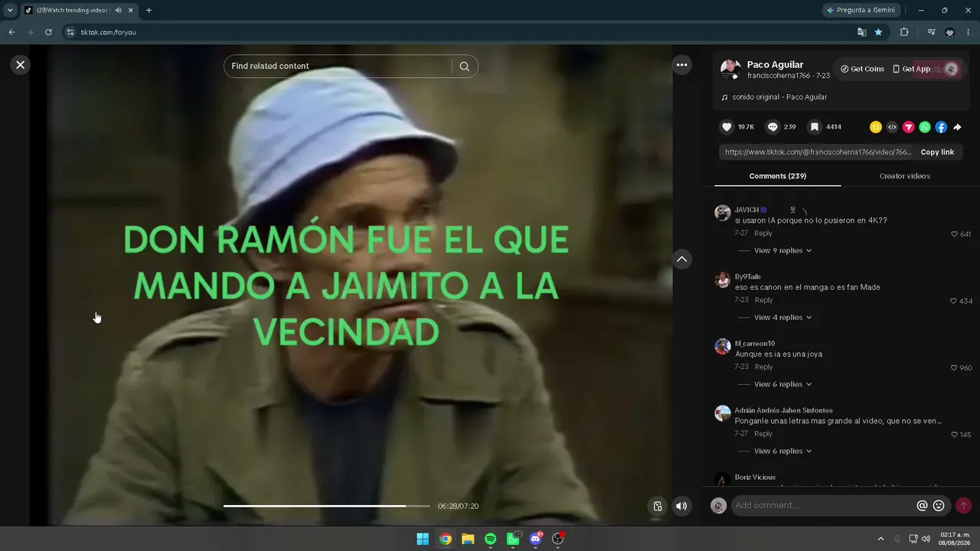
Task: Mention a user with the @ icon
Action: point(922,505)
